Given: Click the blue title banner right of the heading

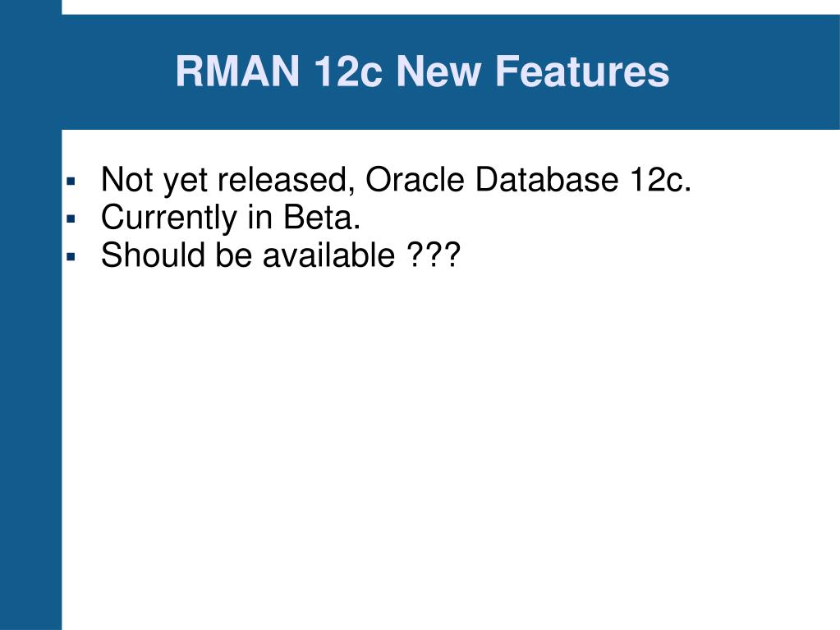Looking at the screenshot, I should [x=755, y=71].
